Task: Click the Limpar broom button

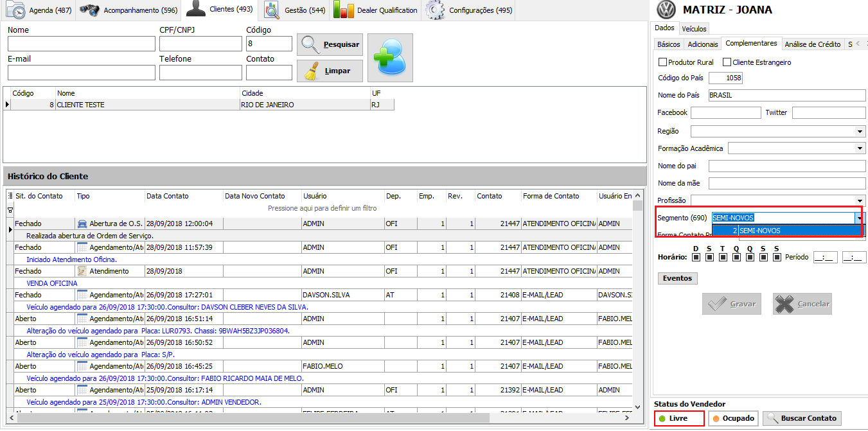Action: pos(330,71)
